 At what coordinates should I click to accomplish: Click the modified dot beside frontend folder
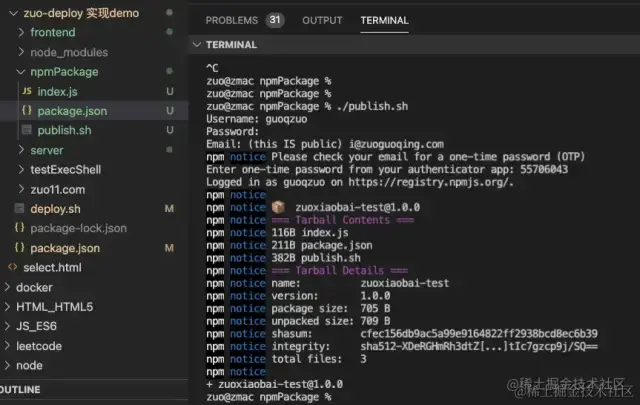[169, 32]
